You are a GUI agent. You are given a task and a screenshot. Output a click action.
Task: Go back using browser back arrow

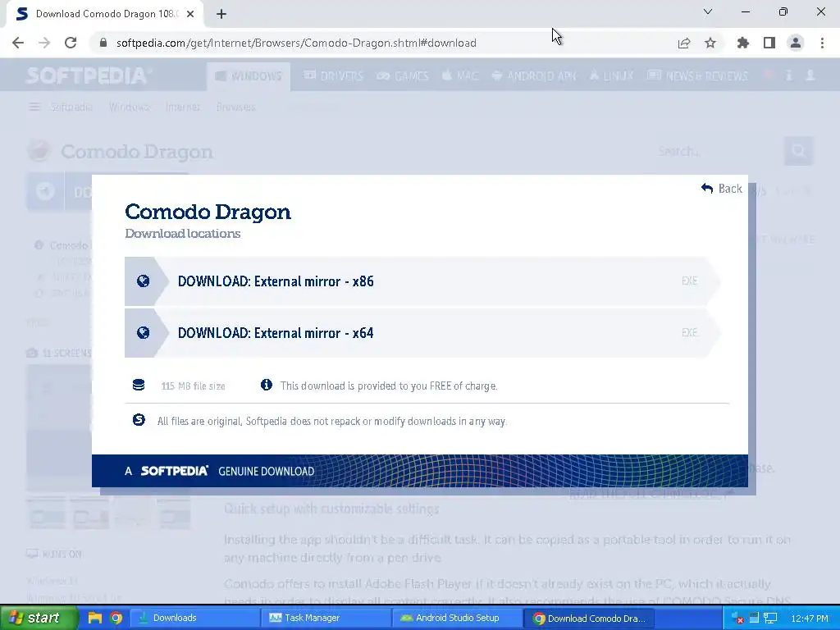[x=18, y=43]
